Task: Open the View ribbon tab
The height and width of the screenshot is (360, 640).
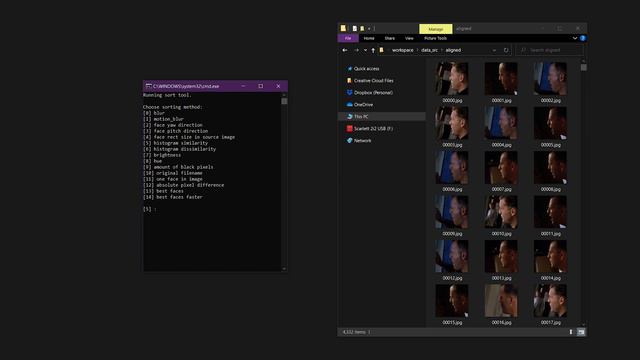Action: pyautogui.click(x=409, y=38)
